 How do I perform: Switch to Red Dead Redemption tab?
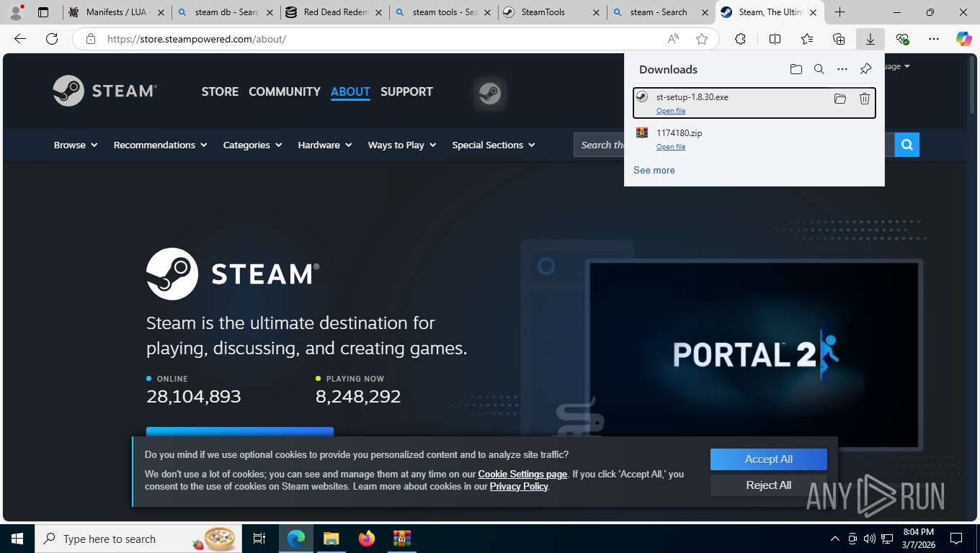[x=334, y=12]
